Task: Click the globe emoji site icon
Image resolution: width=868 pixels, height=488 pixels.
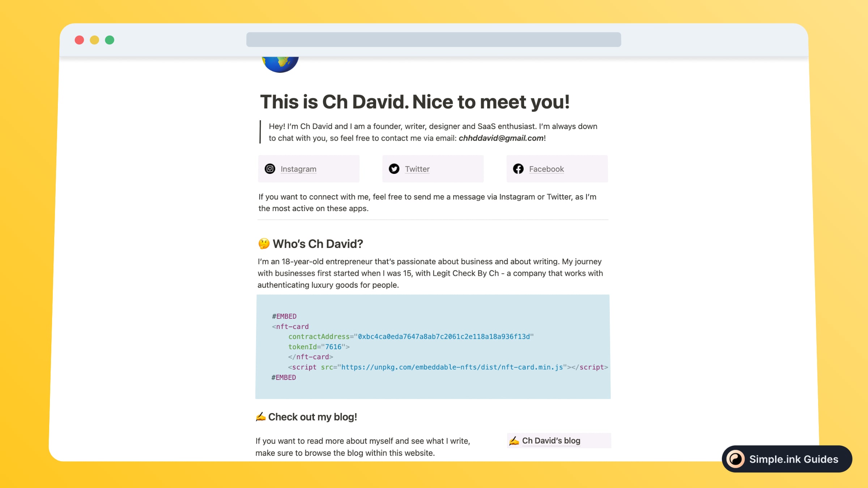Action: click(280, 61)
